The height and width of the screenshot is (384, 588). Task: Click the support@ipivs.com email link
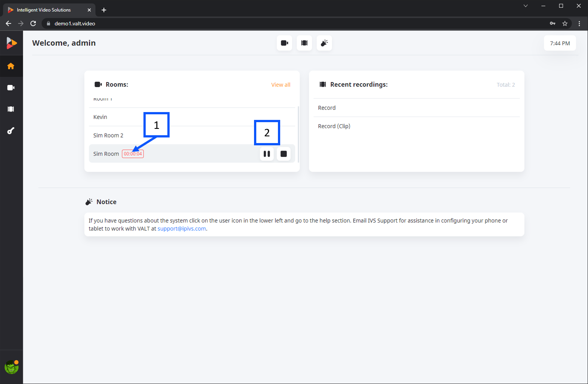point(182,229)
